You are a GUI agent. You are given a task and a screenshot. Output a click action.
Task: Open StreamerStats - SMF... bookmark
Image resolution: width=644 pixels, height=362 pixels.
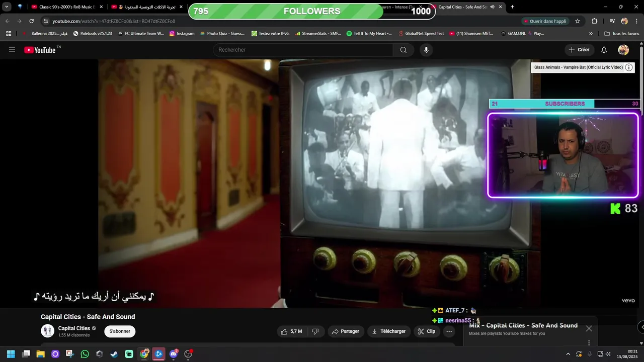(x=318, y=34)
